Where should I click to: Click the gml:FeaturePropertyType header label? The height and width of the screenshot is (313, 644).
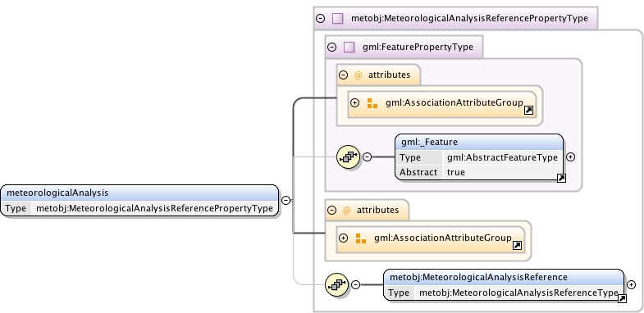[418, 48]
